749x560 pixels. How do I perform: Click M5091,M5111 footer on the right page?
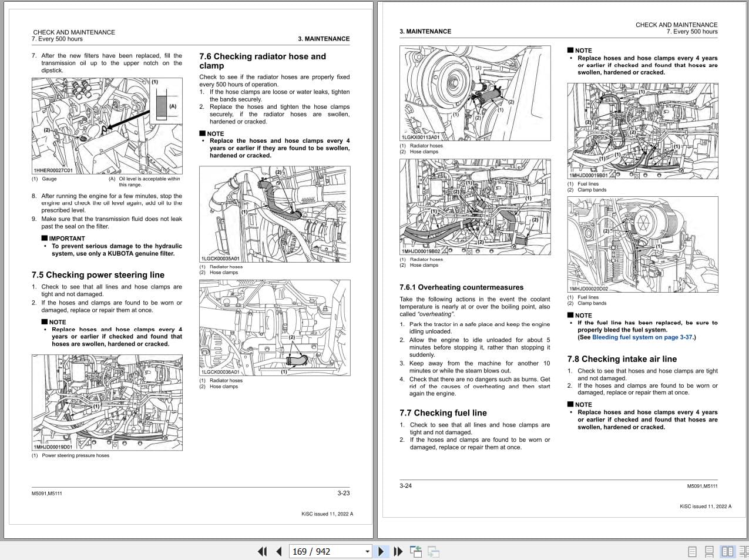coord(703,486)
